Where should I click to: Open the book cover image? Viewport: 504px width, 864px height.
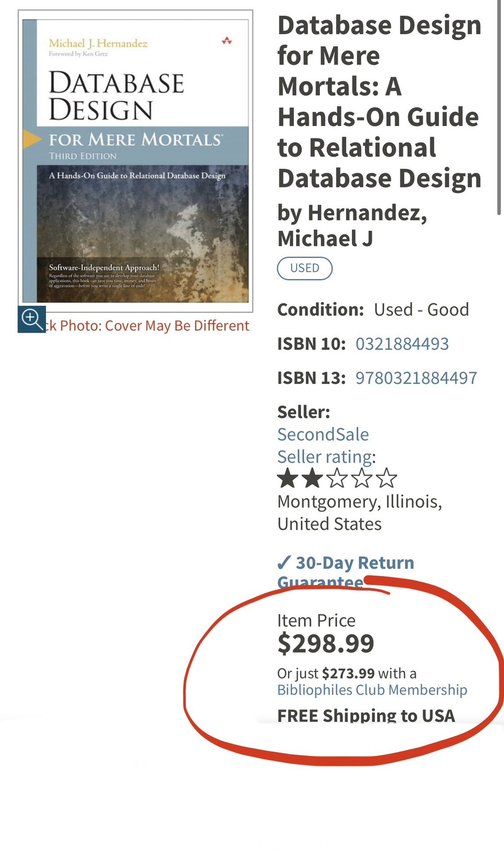coord(135,161)
